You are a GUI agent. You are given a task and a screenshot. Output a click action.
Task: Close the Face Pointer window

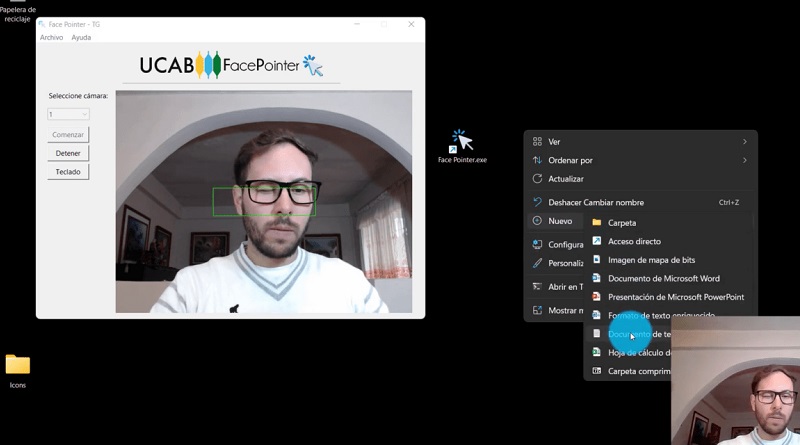[411, 24]
